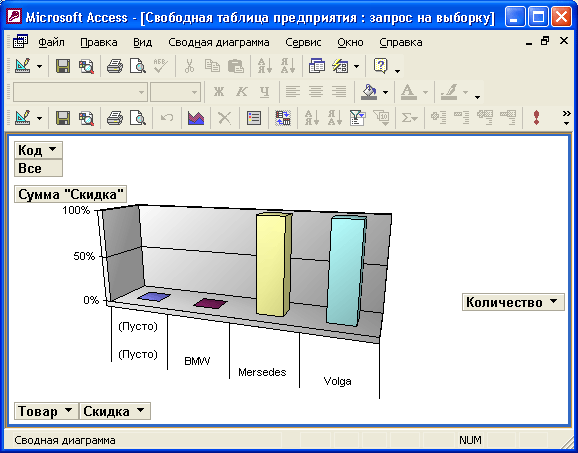Viewport: 578px width, 453px height.
Task: Click the red Refresh exclamation icon
Action: [x=537, y=118]
